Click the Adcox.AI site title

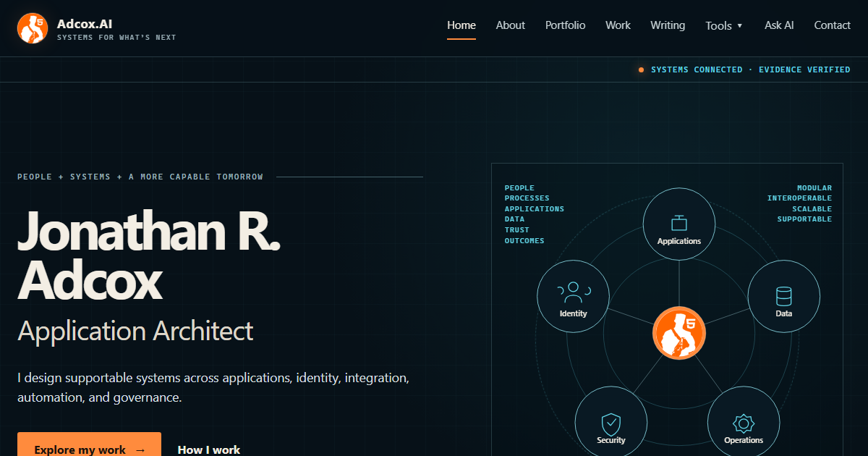85,23
